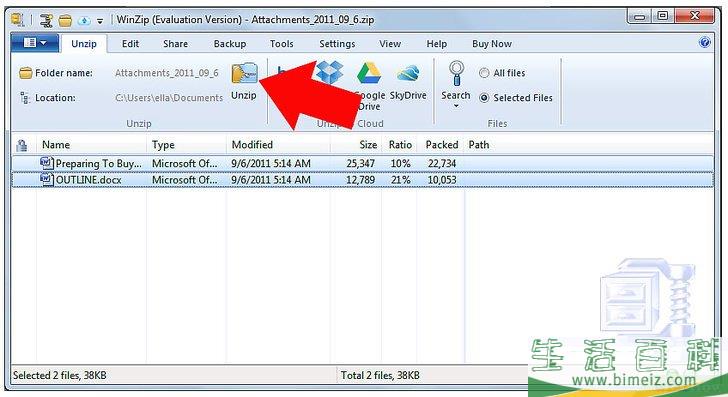Expand the Search dropdown arrow

click(x=456, y=106)
